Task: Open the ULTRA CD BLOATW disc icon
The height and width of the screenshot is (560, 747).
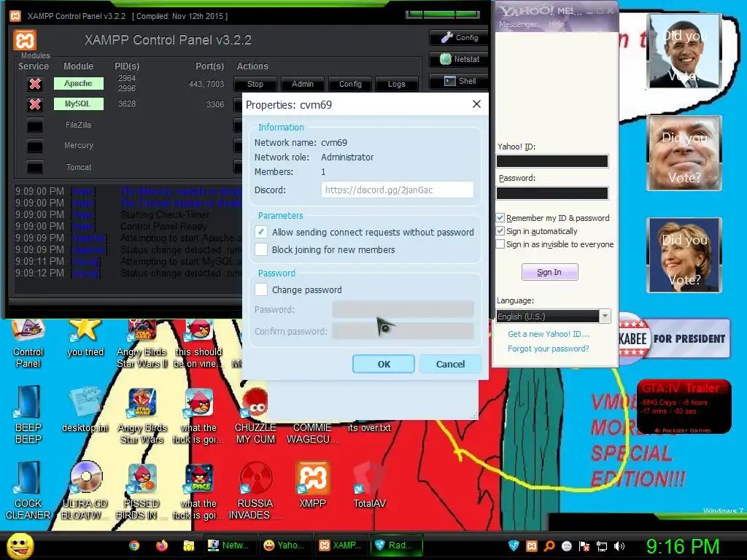Action: click(x=85, y=491)
